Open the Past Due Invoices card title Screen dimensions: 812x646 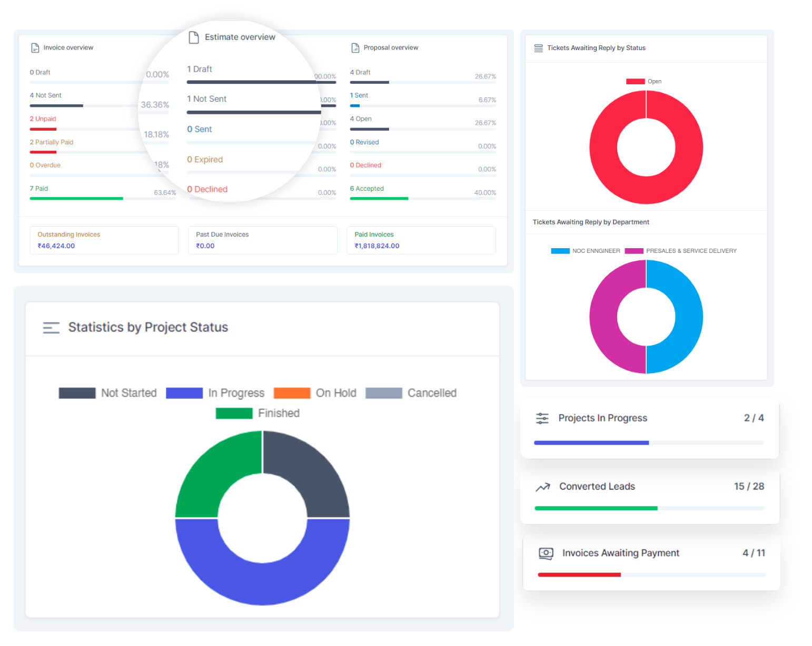pos(222,234)
